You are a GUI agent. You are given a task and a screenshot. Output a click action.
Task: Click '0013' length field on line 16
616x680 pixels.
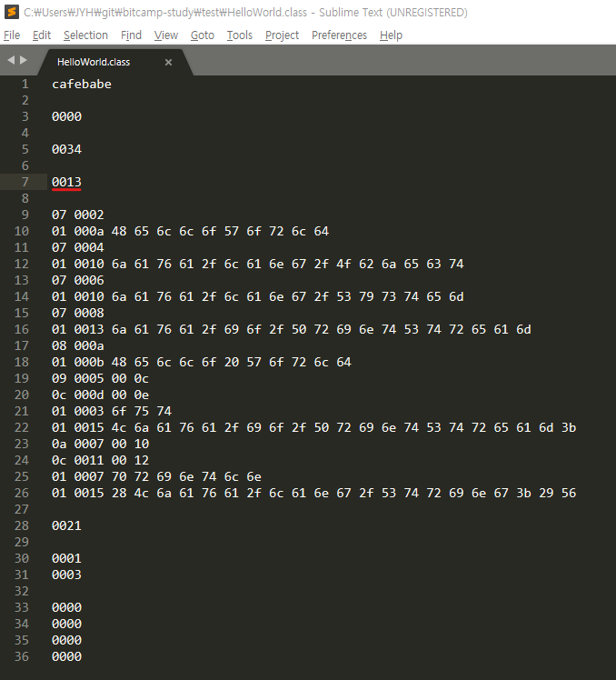click(89, 330)
